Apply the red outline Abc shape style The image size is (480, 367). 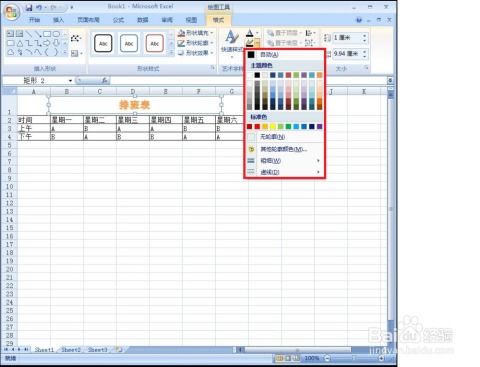tap(154, 43)
